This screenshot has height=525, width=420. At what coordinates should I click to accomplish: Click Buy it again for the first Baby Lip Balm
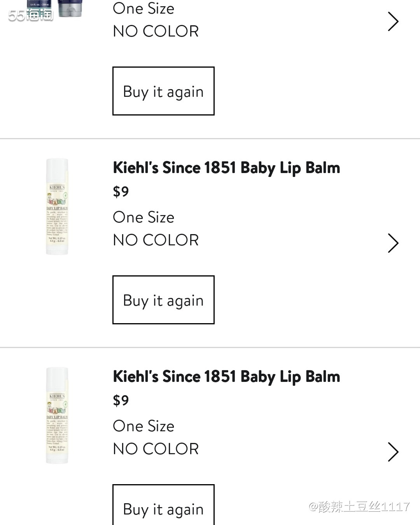(x=163, y=300)
